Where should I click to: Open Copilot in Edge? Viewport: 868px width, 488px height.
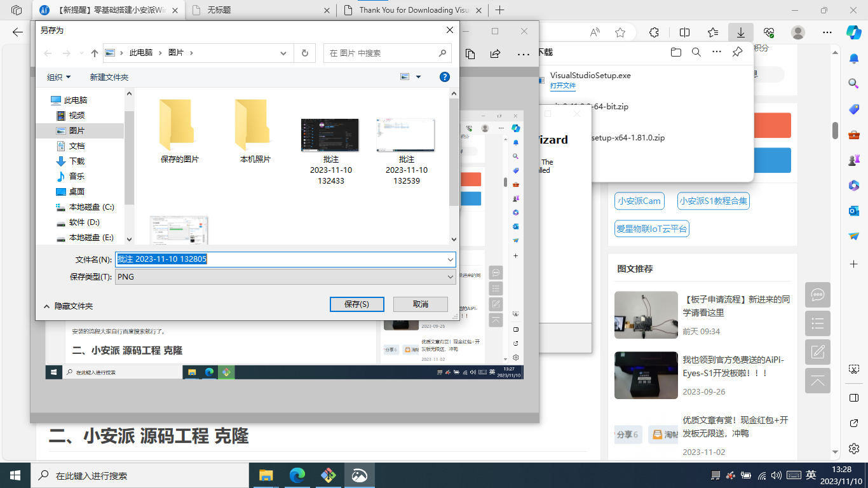click(853, 32)
